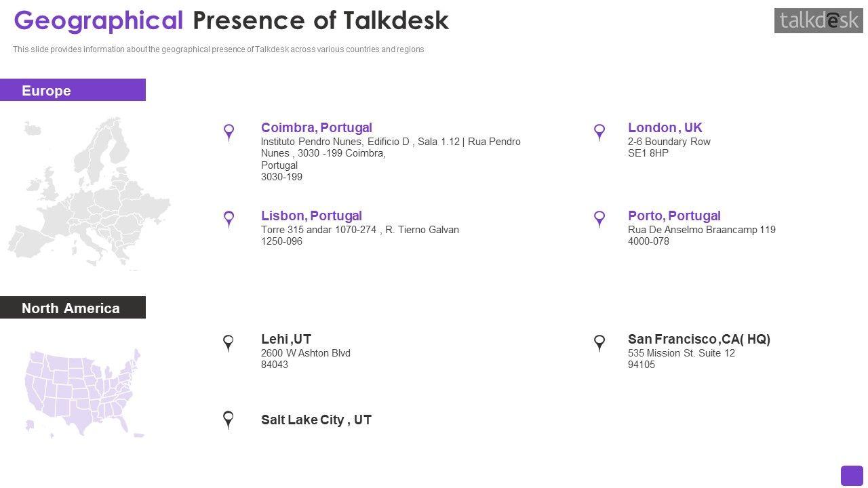Click the Salt Lake City, UT heading
Viewport: 868px width, 488px height.
click(316, 420)
